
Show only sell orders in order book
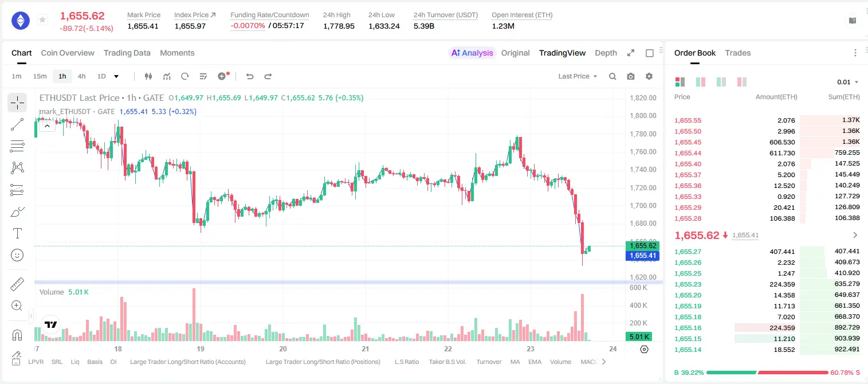click(x=742, y=82)
